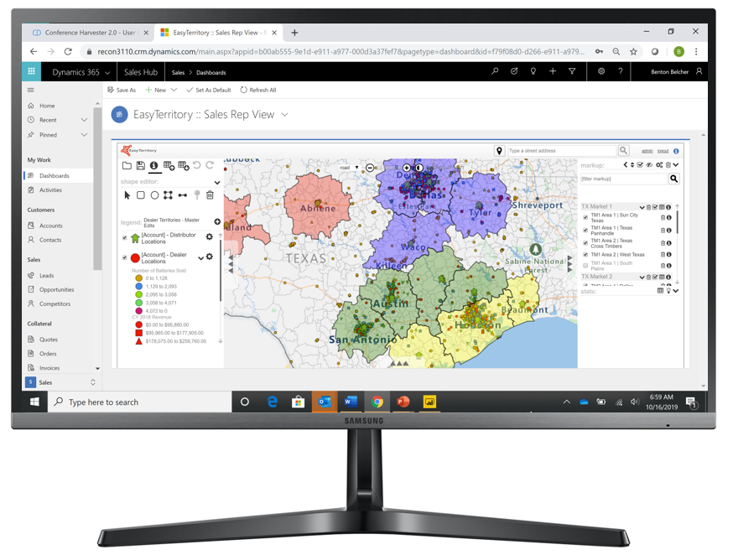Zoom out map with minus button
The width and height of the screenshot is (733, 560).
click(370, 168)
